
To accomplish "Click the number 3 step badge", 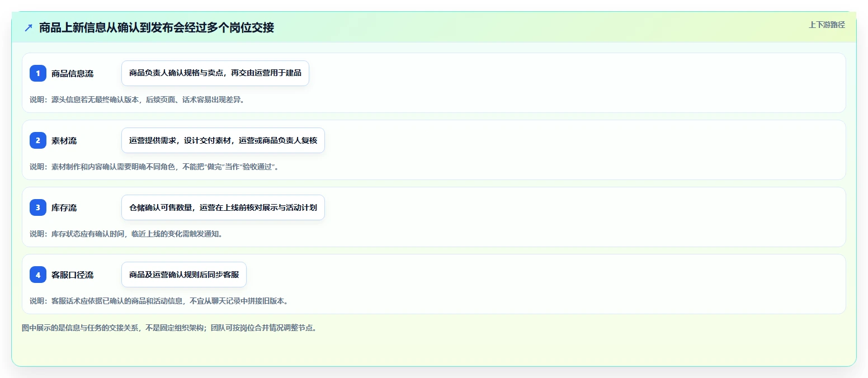I will [38, 207].
